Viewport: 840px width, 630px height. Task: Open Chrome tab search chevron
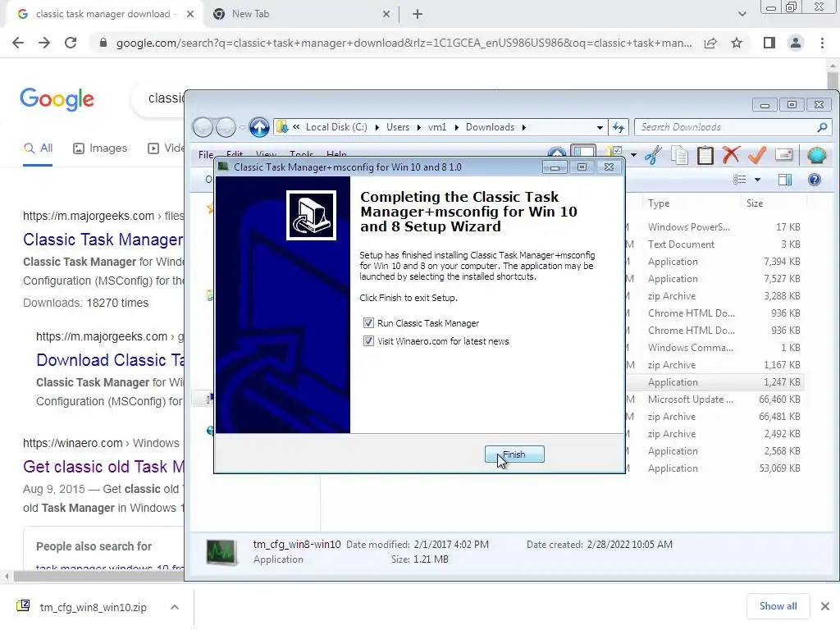[742, 14]
